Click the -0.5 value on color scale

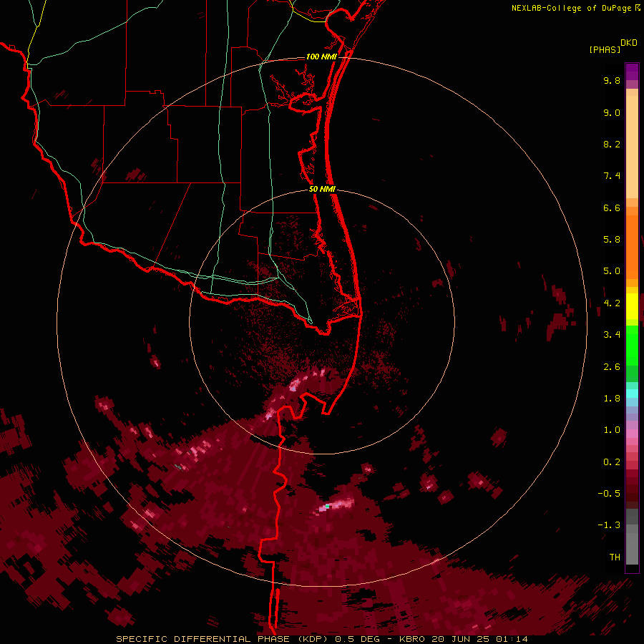point(609,494)
